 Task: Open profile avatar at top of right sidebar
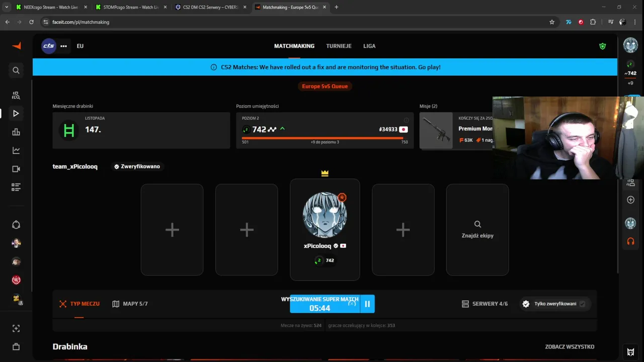630,45
